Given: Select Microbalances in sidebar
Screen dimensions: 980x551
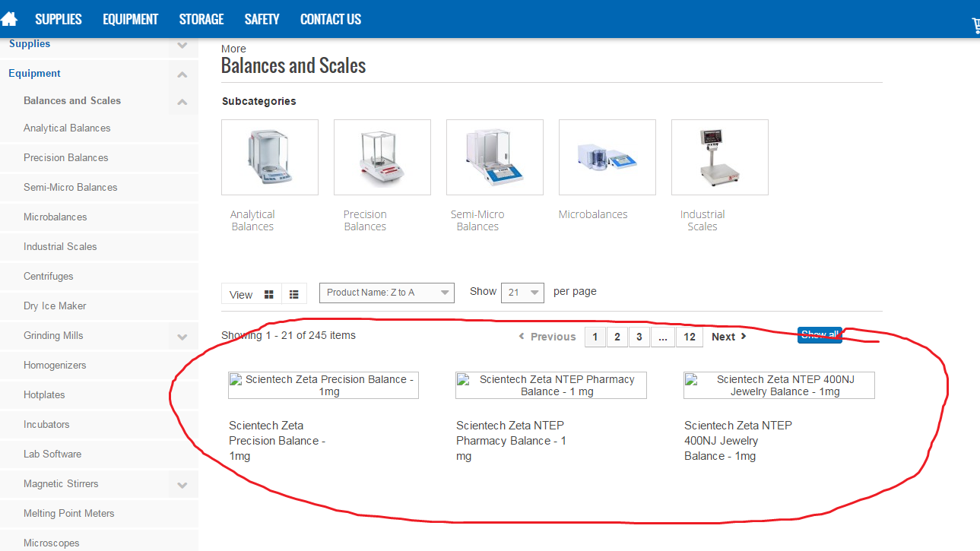Looking at the screenshot, I should click(x=56, y=217).
